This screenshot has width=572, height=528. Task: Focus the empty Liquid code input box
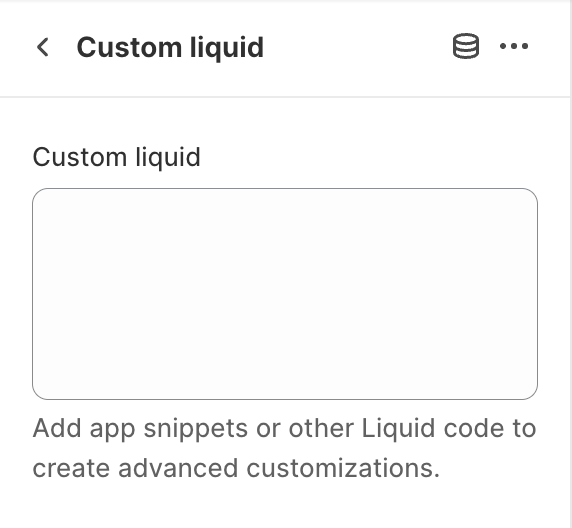285,294
